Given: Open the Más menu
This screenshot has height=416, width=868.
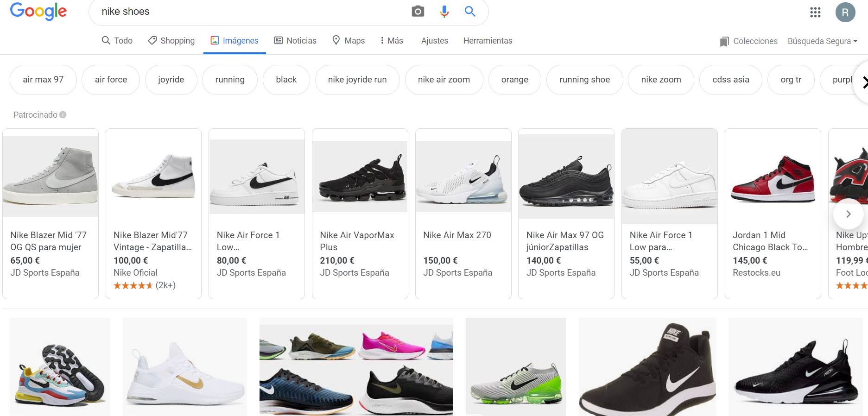Looking at the screenshot, I should [x=391, y=41].
